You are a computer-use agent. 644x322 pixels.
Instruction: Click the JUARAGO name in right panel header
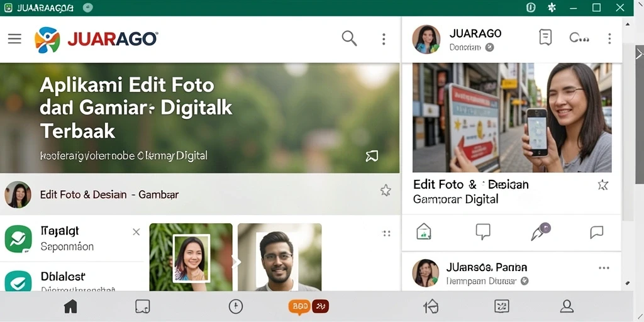(x=475, y=34)
